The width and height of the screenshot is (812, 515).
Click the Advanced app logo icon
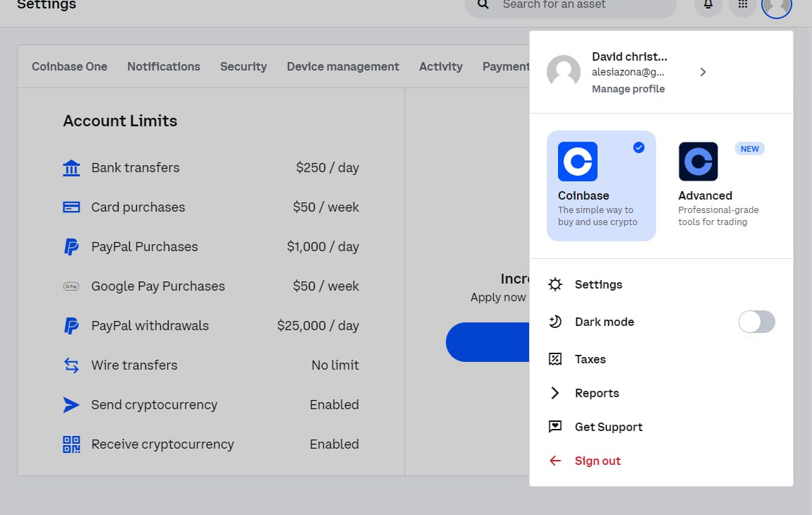coord(698,162)
